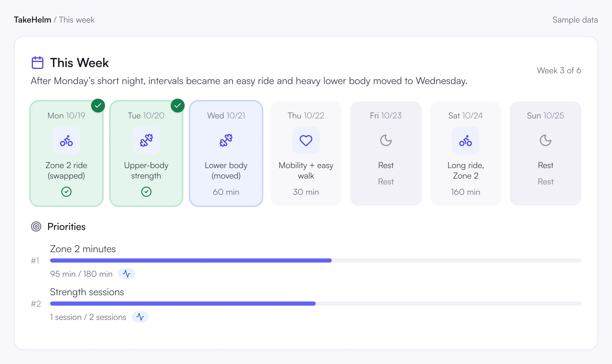Click the bicycle icon on Sat 10/24 card
This screenshot has width=612, height=364.
point(465,140)
